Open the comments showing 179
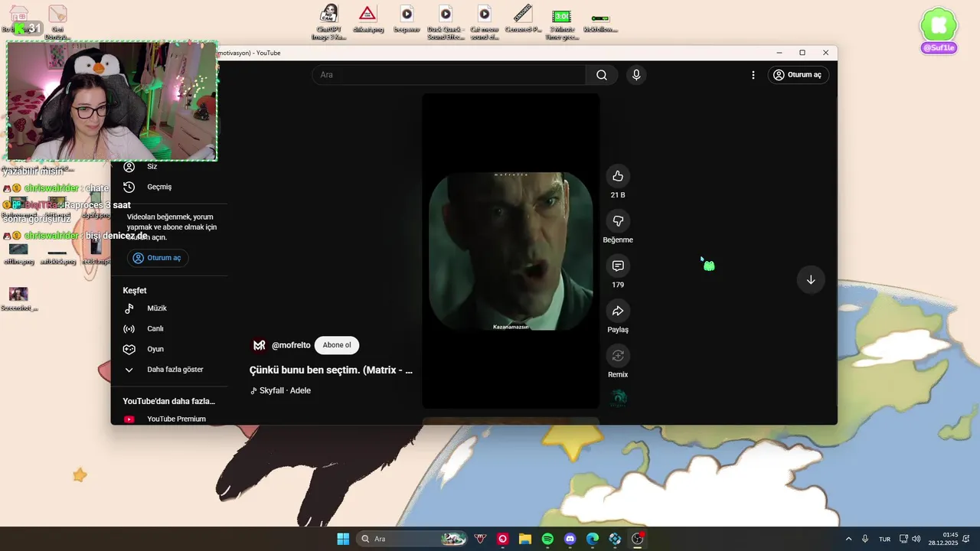The height and width of the screenshot is (551, 980). pos(618,266)
